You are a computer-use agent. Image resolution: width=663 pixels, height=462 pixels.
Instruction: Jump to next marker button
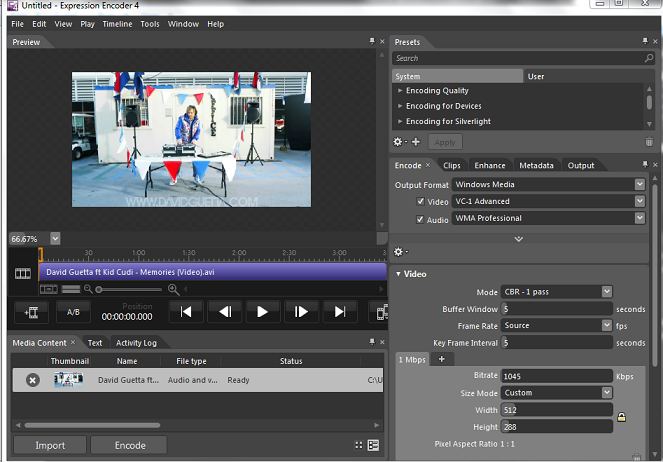coord(340,312)
